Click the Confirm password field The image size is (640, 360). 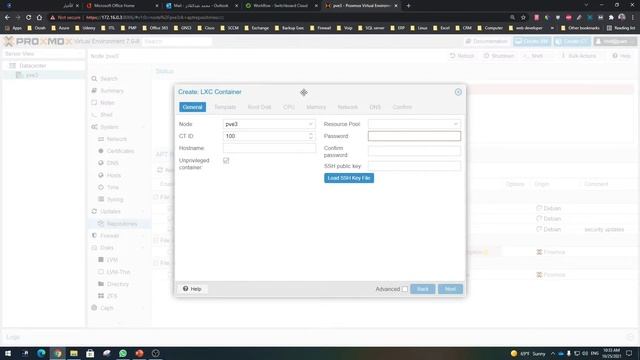click(x=414, y=151)
